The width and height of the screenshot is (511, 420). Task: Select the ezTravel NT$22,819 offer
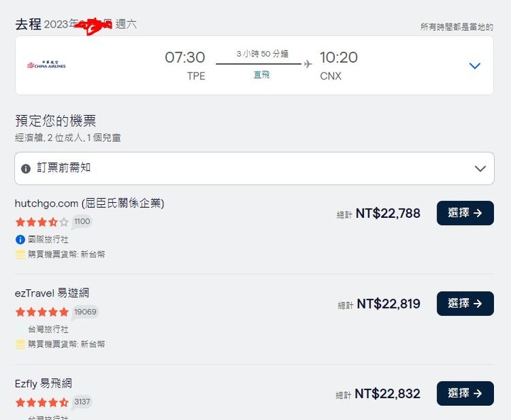[465, 304]
